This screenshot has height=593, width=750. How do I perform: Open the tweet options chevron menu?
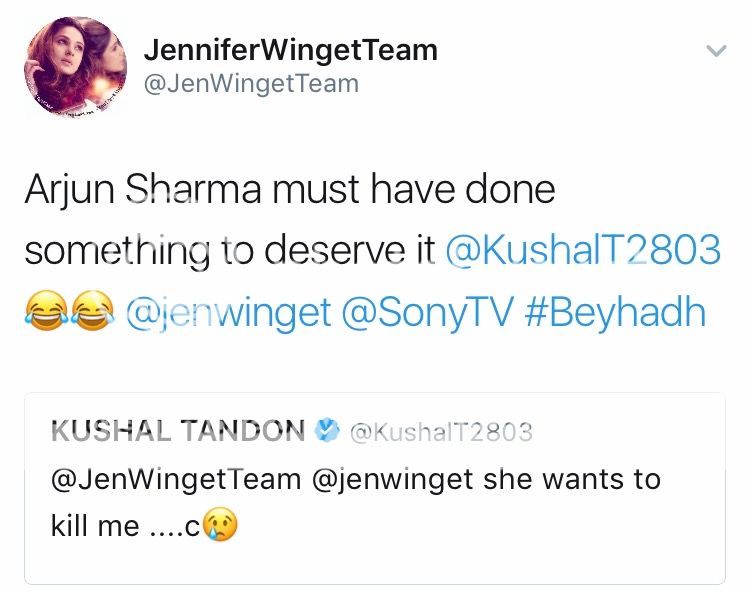[716, 50]
